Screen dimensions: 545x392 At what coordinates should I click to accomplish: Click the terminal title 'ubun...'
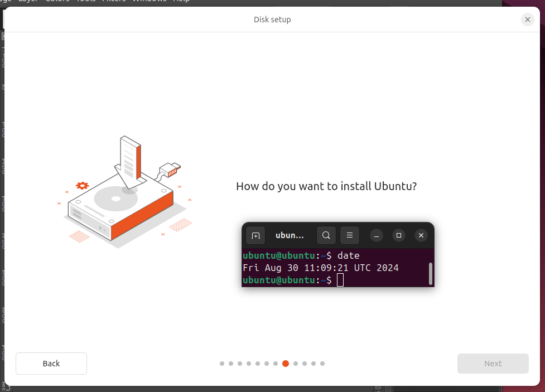(x=290, y=235)
